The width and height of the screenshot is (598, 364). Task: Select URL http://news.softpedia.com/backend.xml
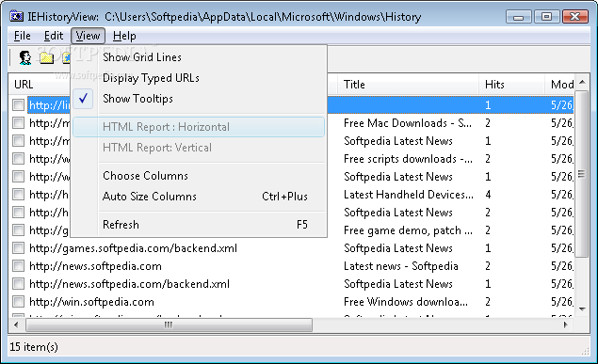click(x=129, y=284)
